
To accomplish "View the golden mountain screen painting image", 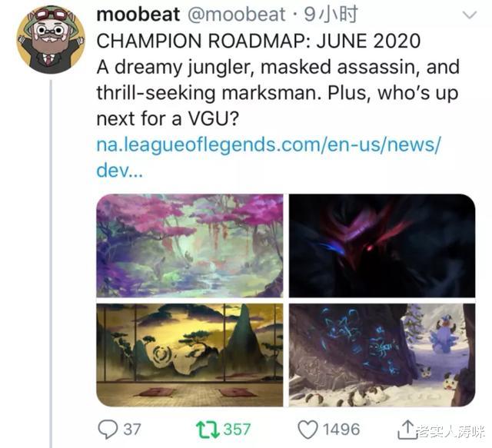I will click(x=190, y=355).
